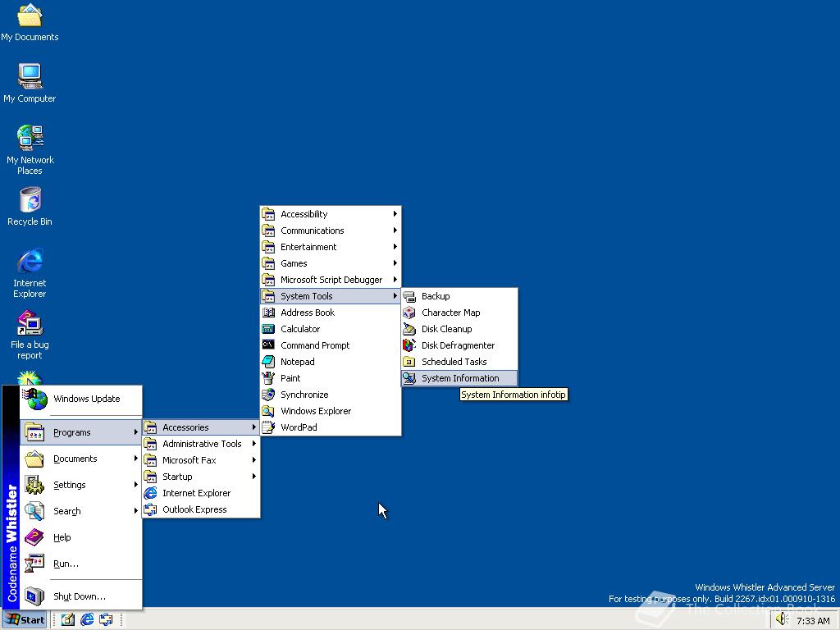
Task: Click the Windows Update globe icon
Action: tap(36, 399)
